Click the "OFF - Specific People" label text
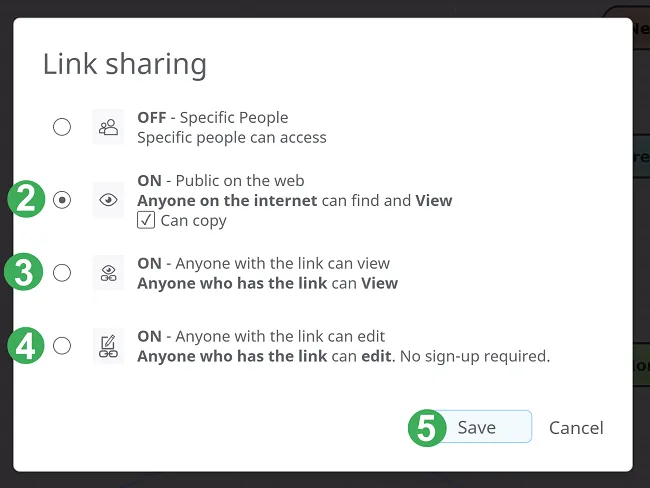The width and height of the screenshot is (650, 488). pos(213,118)
